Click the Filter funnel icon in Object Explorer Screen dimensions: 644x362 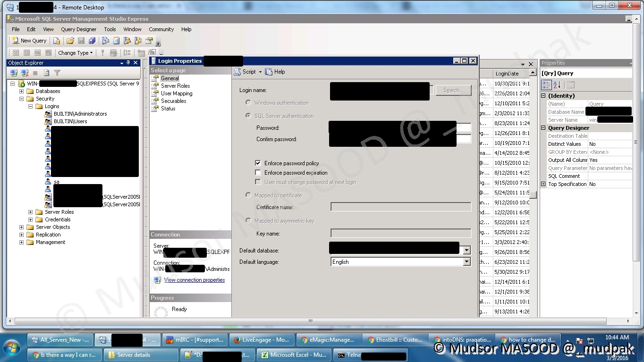(x=57, y=73)
